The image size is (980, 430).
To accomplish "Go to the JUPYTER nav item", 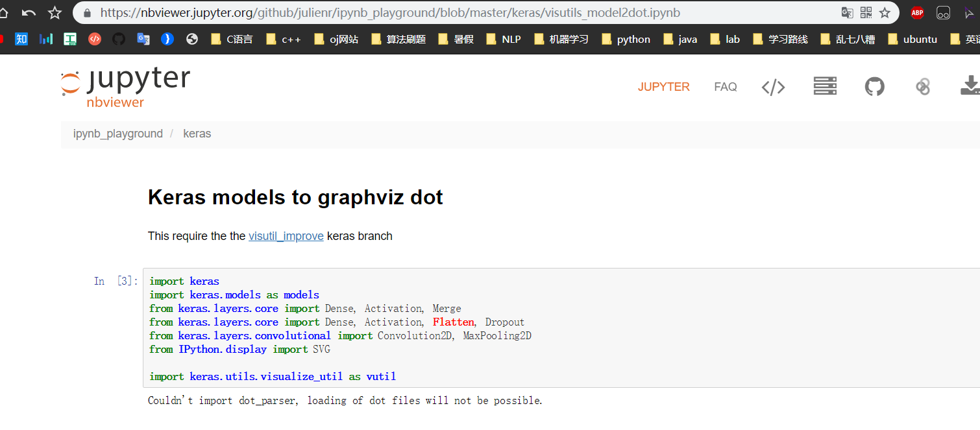I will tap(663, 87).
